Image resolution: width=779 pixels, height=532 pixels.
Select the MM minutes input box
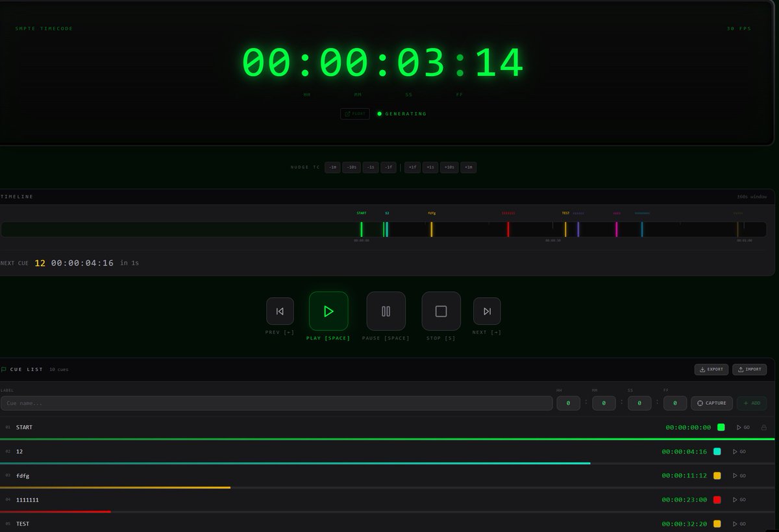pyautogui.click(x=604, y=403)
